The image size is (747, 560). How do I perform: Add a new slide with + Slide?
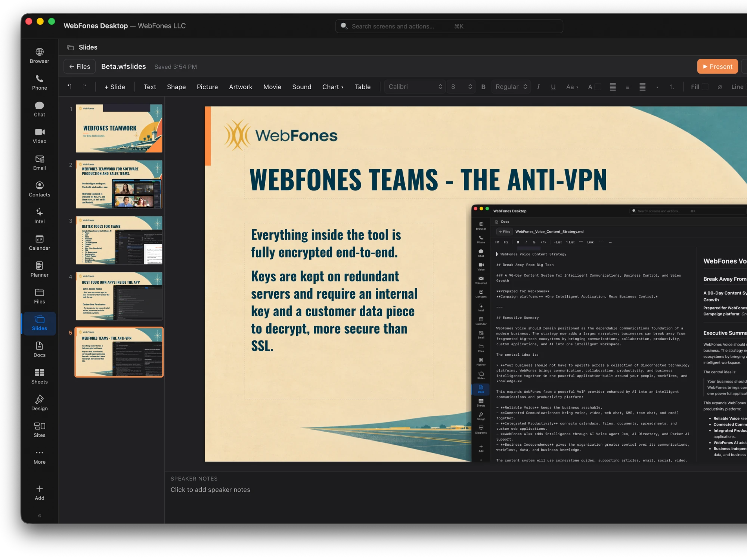(115, 87)
